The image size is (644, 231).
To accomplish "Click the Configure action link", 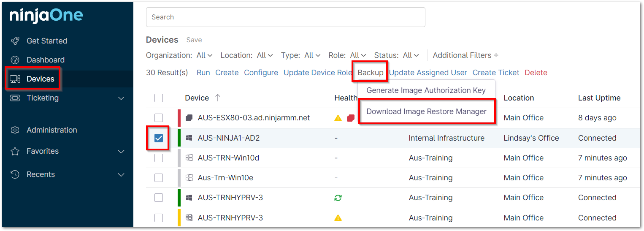I will [261, 73].
